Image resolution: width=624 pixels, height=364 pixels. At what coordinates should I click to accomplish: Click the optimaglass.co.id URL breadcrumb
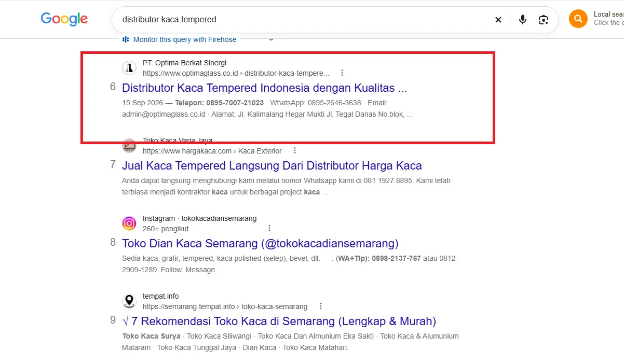[x=236, y=73]
